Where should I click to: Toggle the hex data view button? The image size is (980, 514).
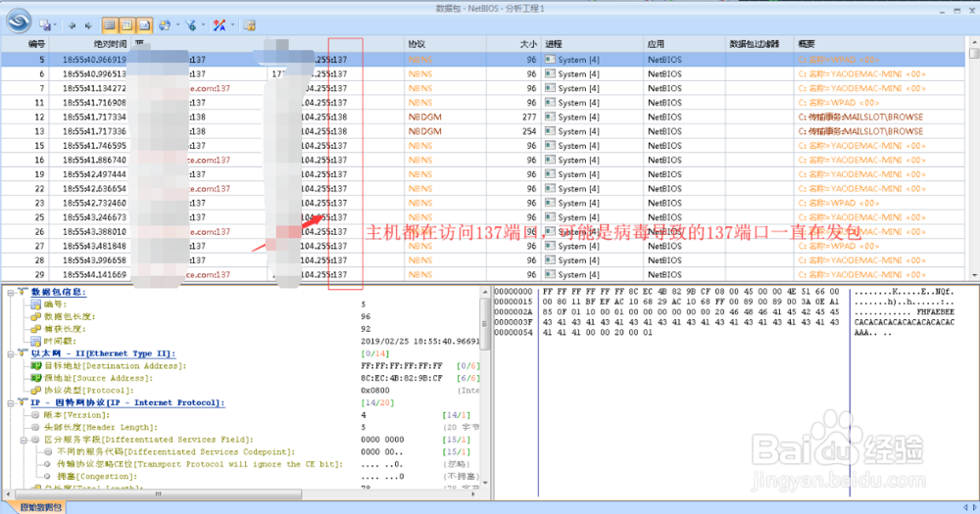(144, 25)
